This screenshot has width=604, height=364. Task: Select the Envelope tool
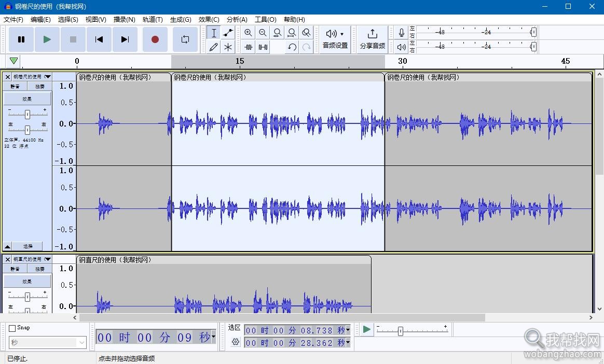coord(228,33)
